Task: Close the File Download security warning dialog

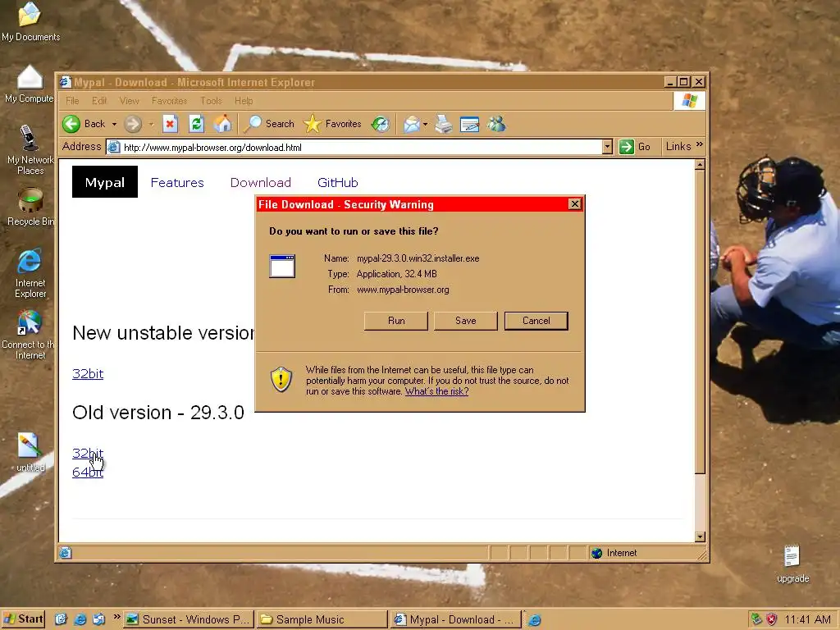Action: pyautogui.click(x=575, y=204)
